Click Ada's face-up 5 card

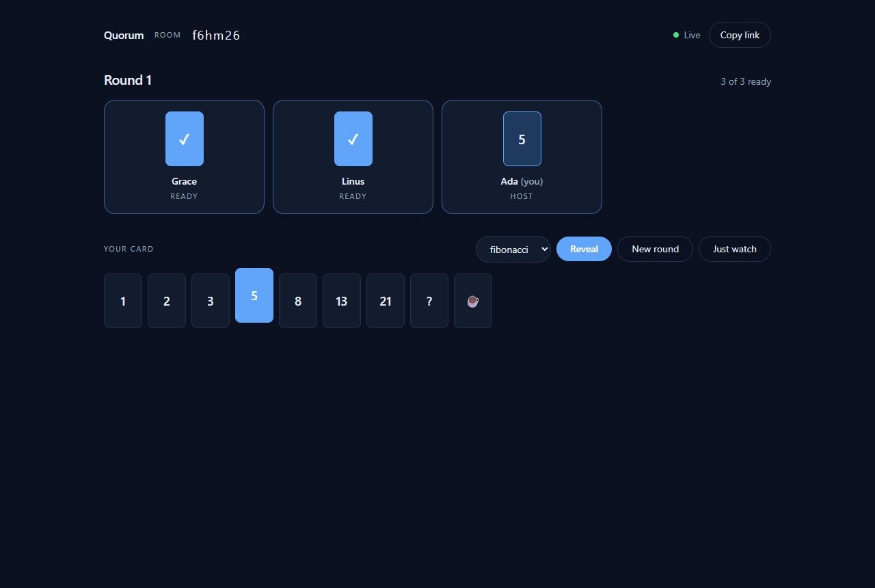click(x=522, y=139)
